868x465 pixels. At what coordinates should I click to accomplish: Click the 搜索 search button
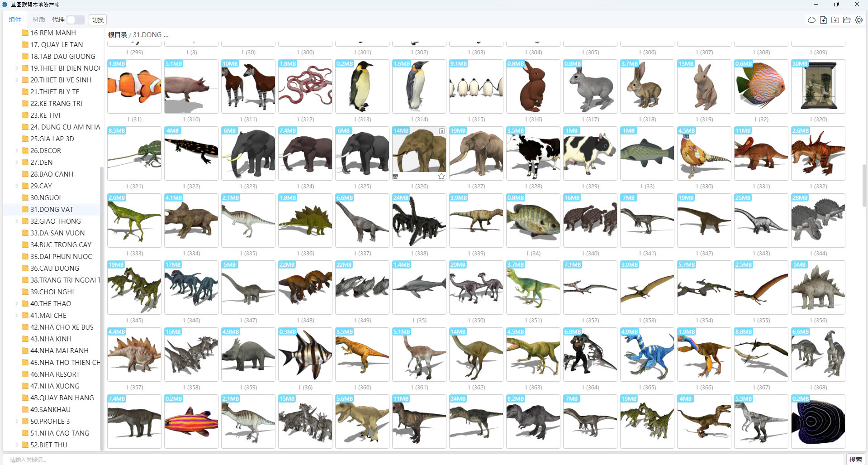(855, 460)
